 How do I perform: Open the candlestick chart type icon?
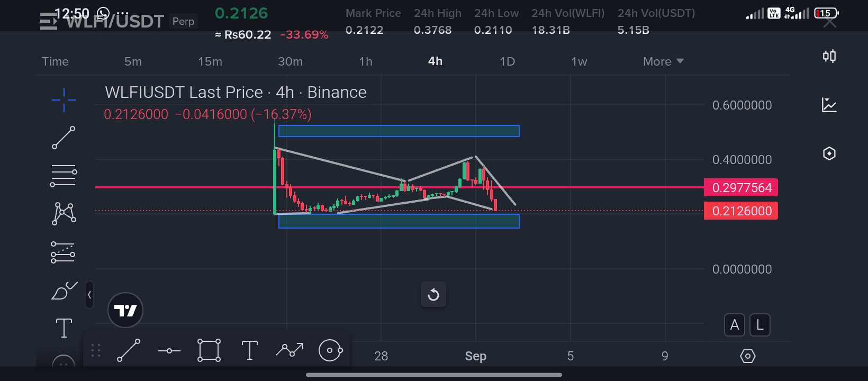(x=829, y=56)
